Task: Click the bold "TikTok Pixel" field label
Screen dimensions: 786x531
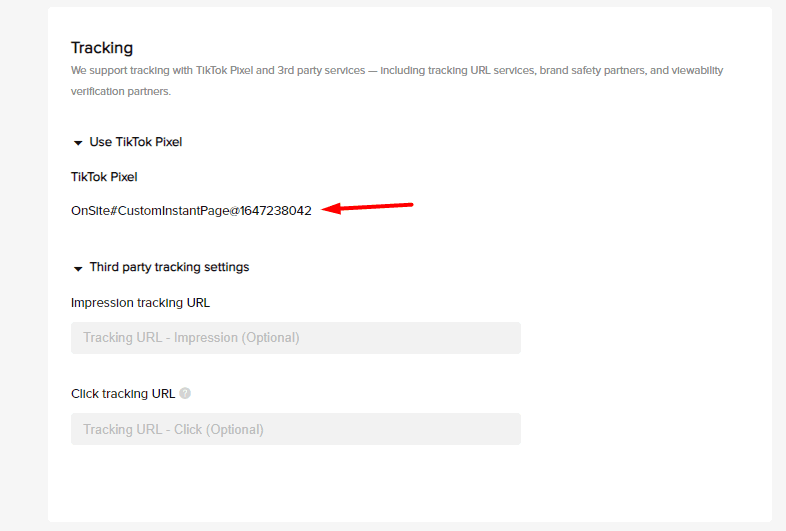Action: pos(104,177)
